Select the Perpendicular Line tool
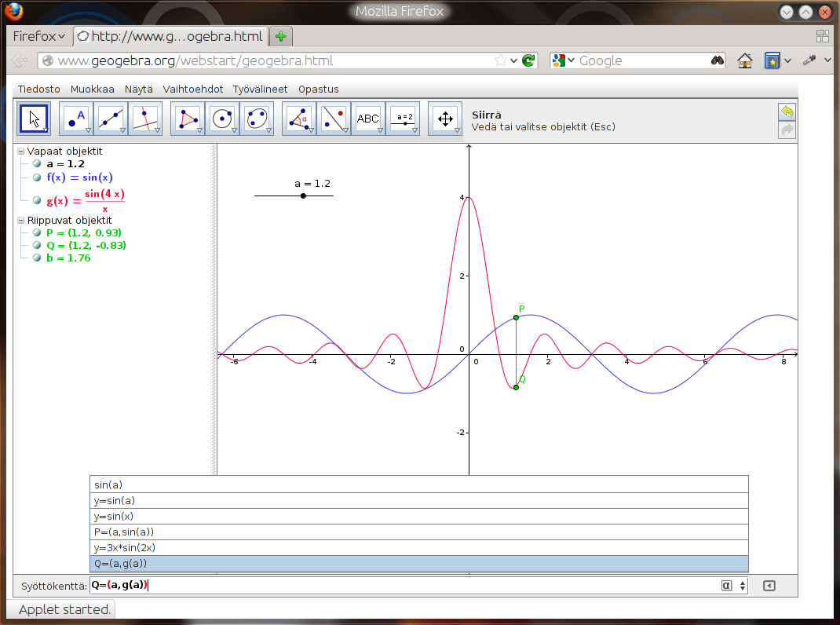This screenshot has width=840, height=625. click(144, 119)
